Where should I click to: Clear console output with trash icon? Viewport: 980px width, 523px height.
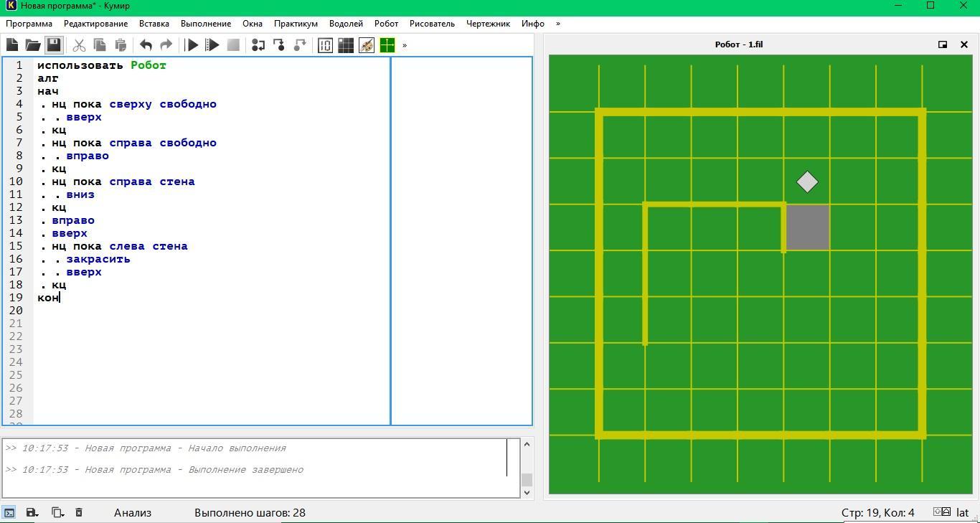click(79, 512)
